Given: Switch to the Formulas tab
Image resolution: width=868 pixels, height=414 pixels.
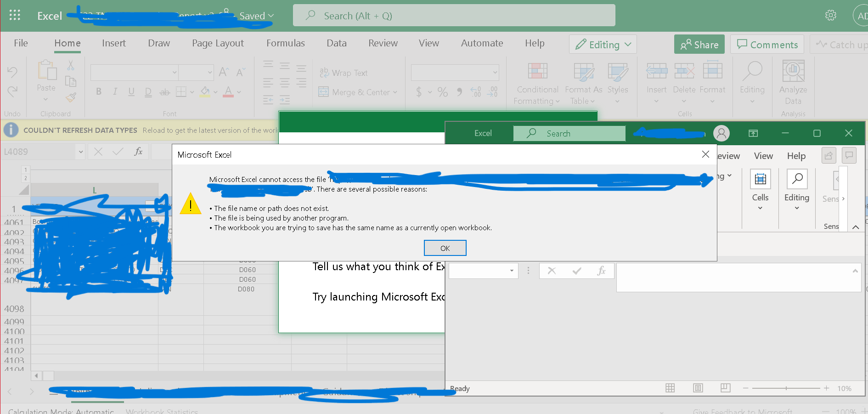Looking at the screenshot, I should click(x=286, y=43).
